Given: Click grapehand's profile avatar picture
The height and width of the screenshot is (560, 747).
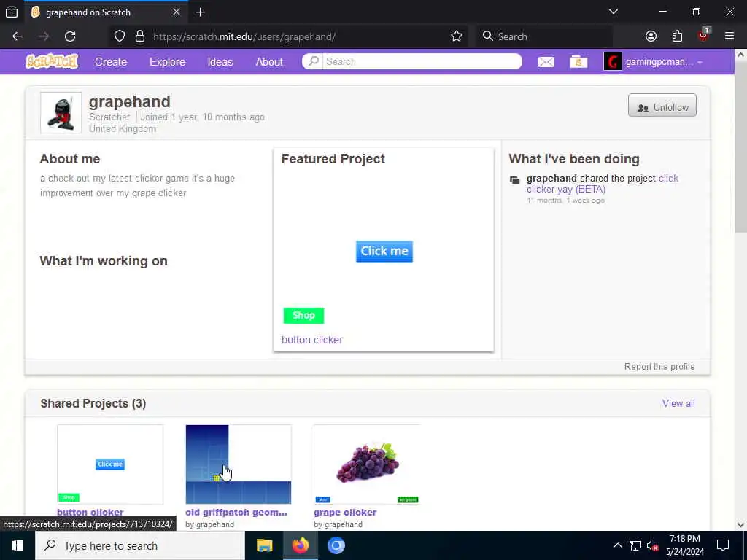Looking at the screenshot, I should pyautogui.click(x=61, y=112).
